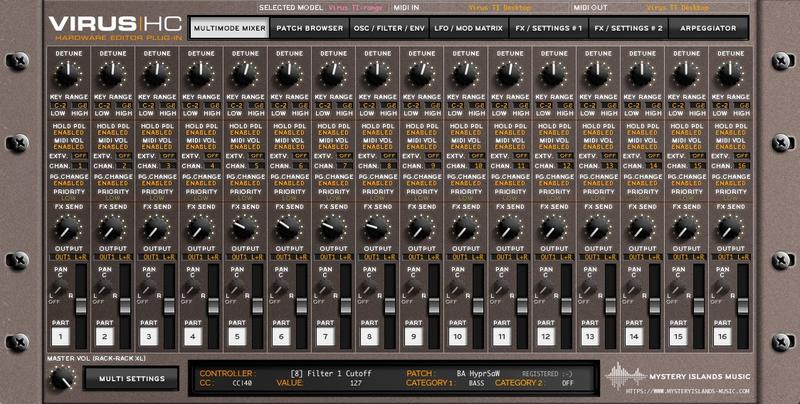
Task: Click the Detune knob of part 1
Action: pyautogui.click(x=67, y=74)
